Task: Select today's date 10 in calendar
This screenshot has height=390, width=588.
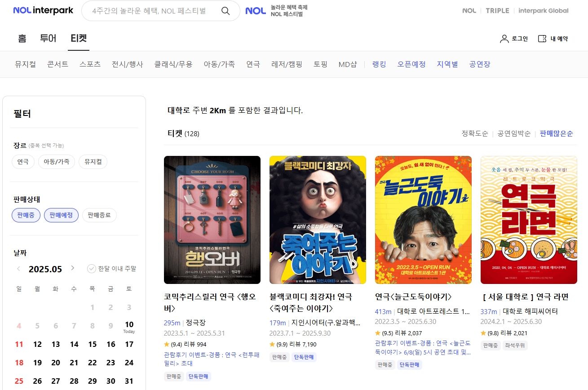Action: pyautogui.click(x=129, y=324)
